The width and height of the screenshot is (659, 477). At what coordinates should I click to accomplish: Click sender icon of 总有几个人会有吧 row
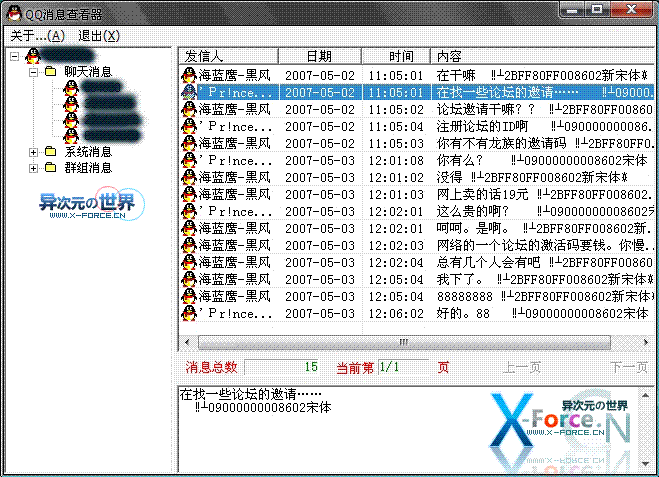[189, 262]
